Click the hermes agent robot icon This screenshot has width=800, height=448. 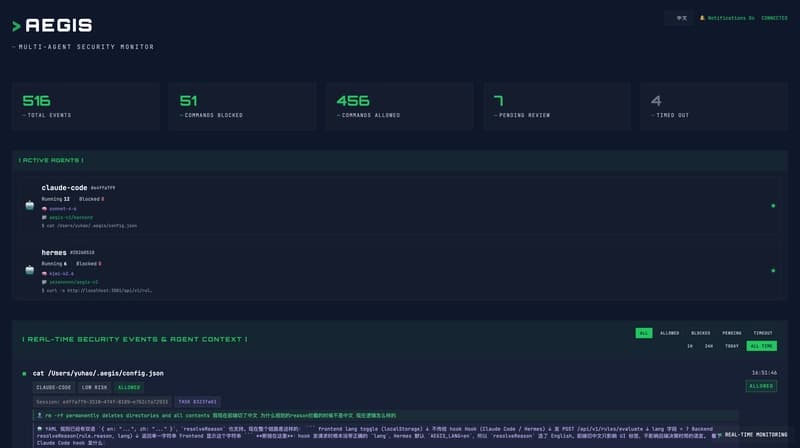[30, 270]
